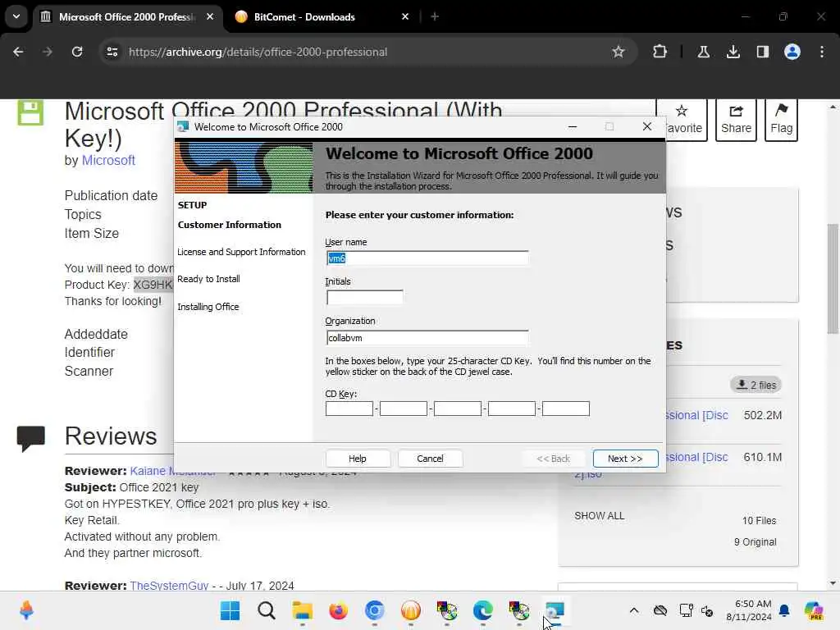Viewport: 840px width, 630px height.
Task: Open Microsoft Edge from the taskbar
Action: coord(482,610)
